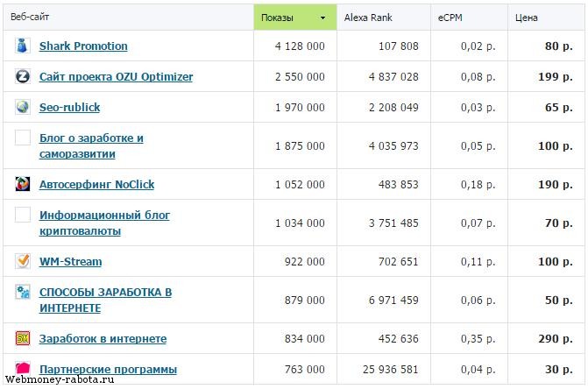Select eCPM value 0,18 р.
The image size is (588, 389).
[478, 184]
